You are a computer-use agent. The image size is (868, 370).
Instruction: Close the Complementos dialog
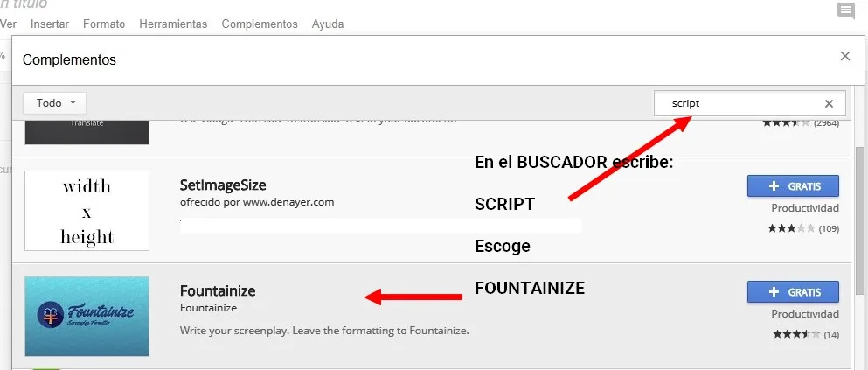(x=844, y=56)
